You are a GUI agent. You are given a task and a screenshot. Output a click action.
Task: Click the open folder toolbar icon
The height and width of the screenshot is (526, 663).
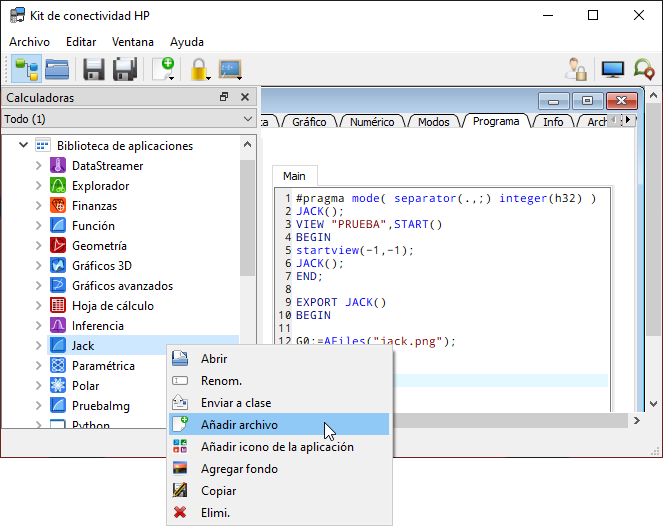(57, 69)
